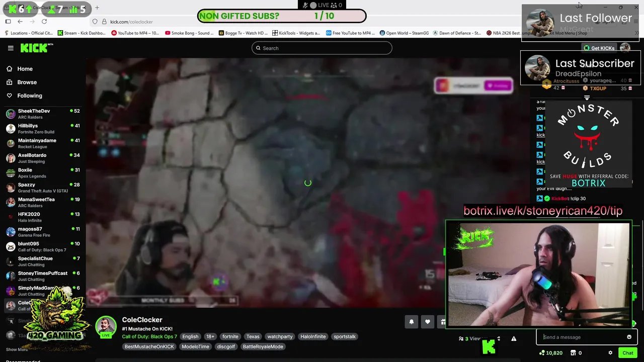Click Boxiie's avatar
Screen dimensions: 644x362
11,173
